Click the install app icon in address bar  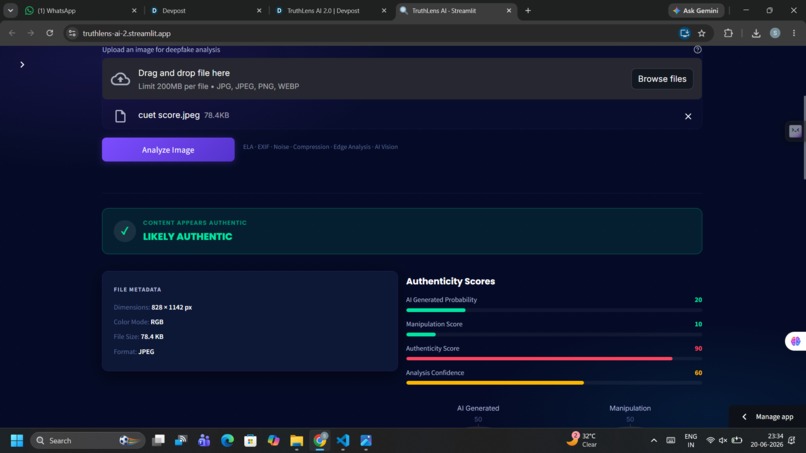[684, 33]
